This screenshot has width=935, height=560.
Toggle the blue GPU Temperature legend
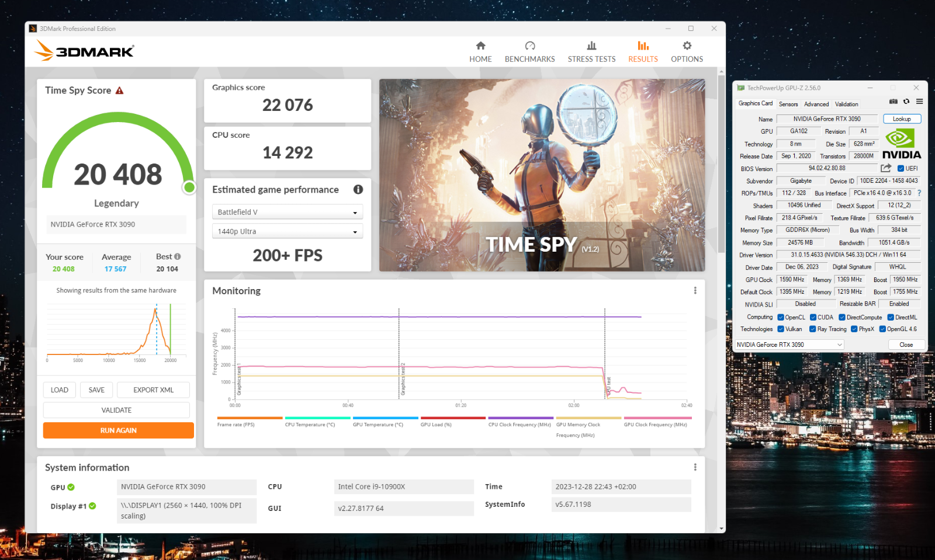pos(385,422)
